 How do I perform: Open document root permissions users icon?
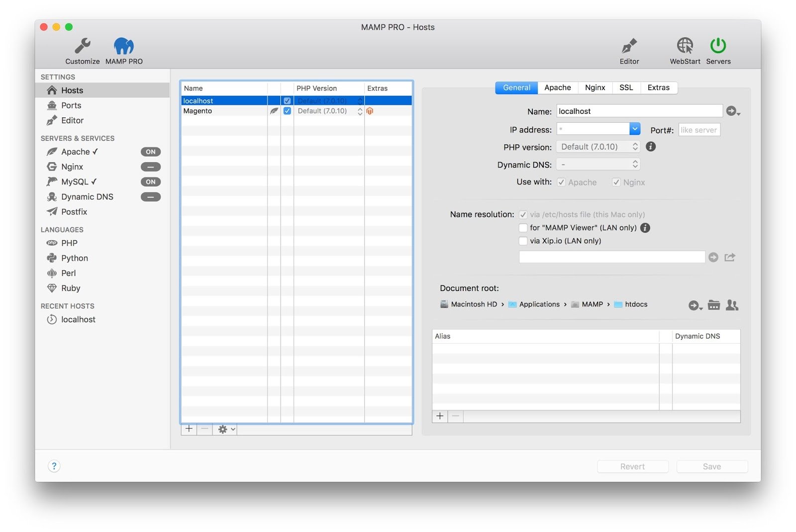coord(732,305)
